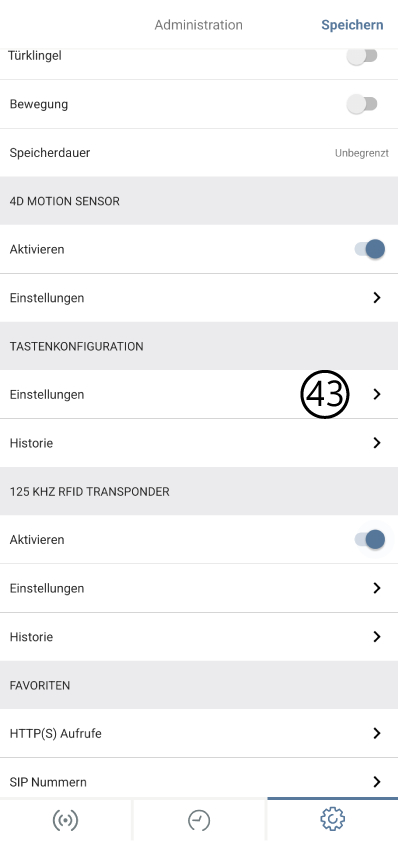Open Einstellungen under 125 KHZ RFID Transponder
The image size is (398, 841).
coord(199,588)
